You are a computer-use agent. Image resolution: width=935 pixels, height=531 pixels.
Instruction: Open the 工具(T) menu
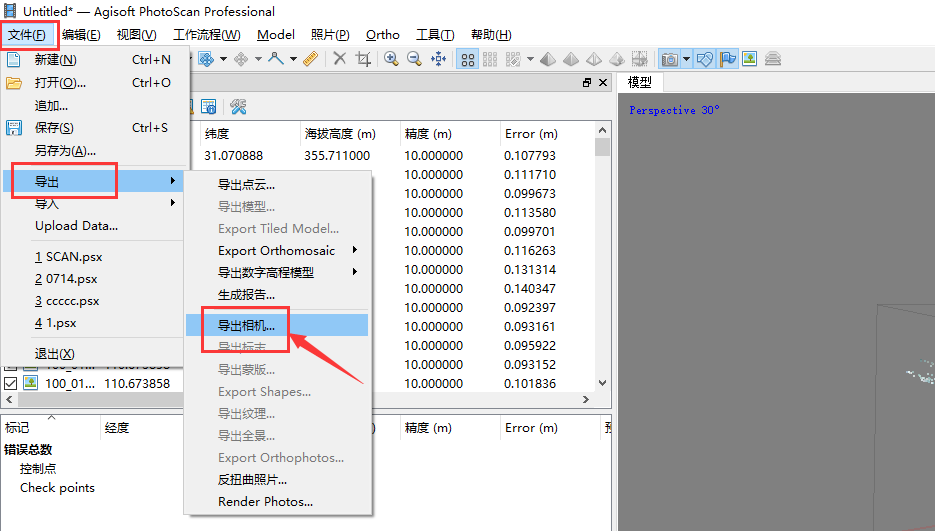pyautogui.click(x=435, y=35)
